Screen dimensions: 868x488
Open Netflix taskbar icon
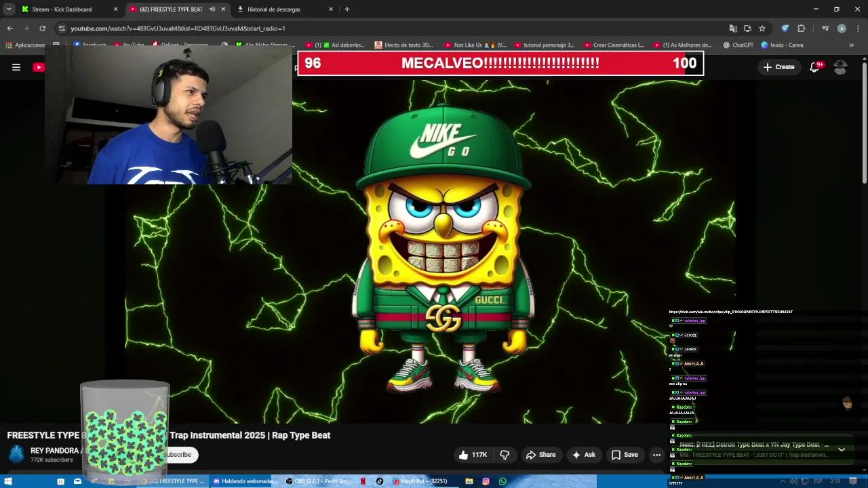click(x=363, y=481)
